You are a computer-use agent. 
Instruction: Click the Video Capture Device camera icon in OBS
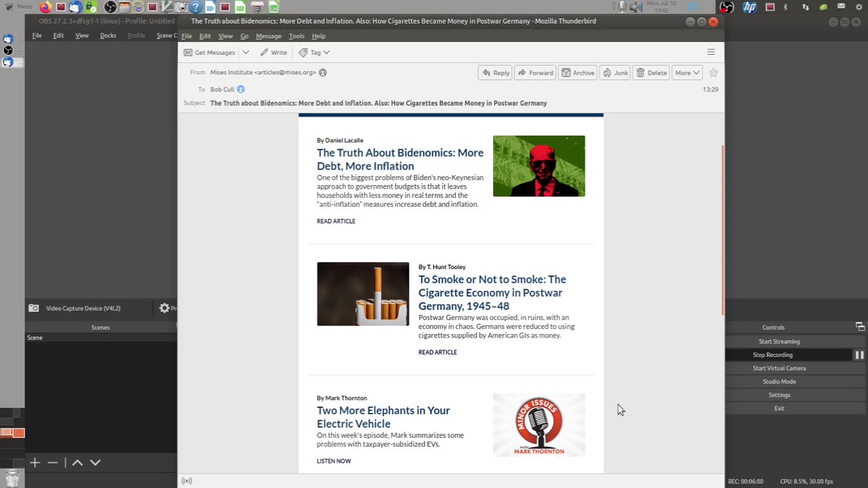(x=33, y=308)
